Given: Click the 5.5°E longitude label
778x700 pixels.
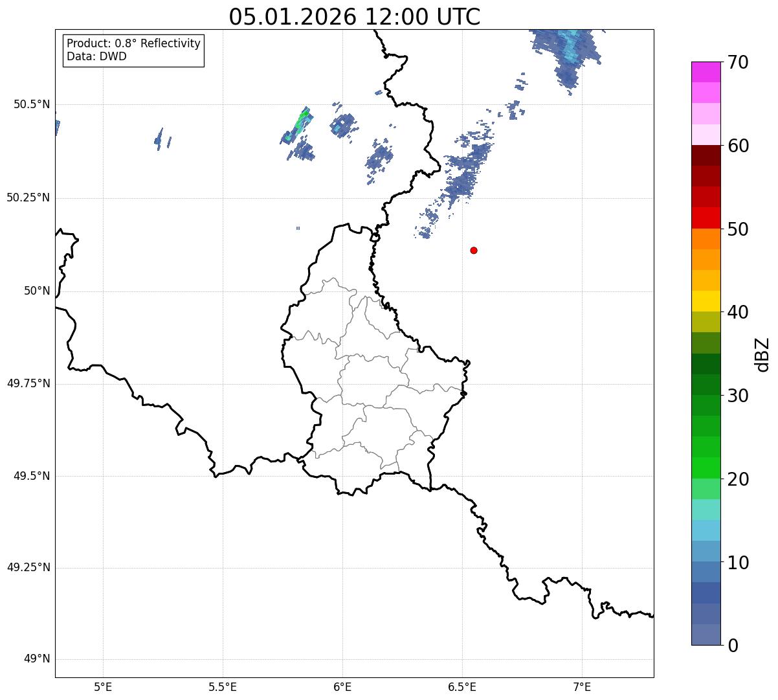Looking at the screenshot, I should click(x=223, y=687).
